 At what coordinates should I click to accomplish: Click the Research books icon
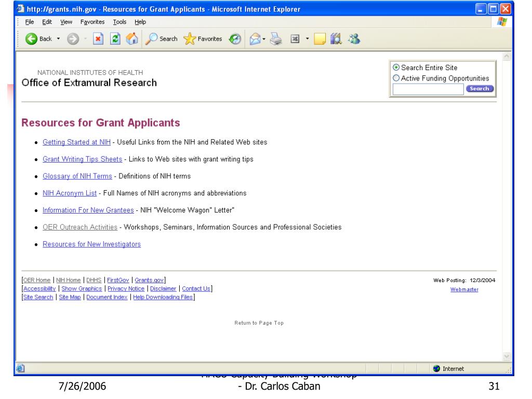click(x=336, y=38)
